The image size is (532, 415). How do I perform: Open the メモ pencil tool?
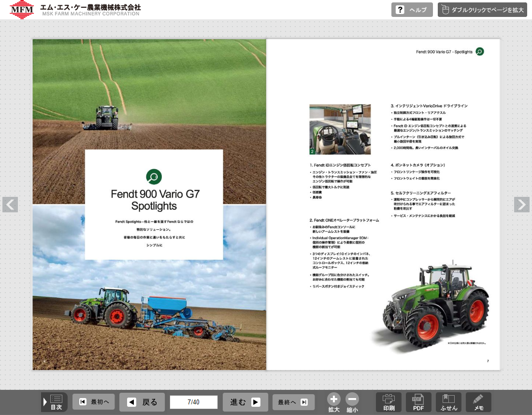click(x=478, y=402)
